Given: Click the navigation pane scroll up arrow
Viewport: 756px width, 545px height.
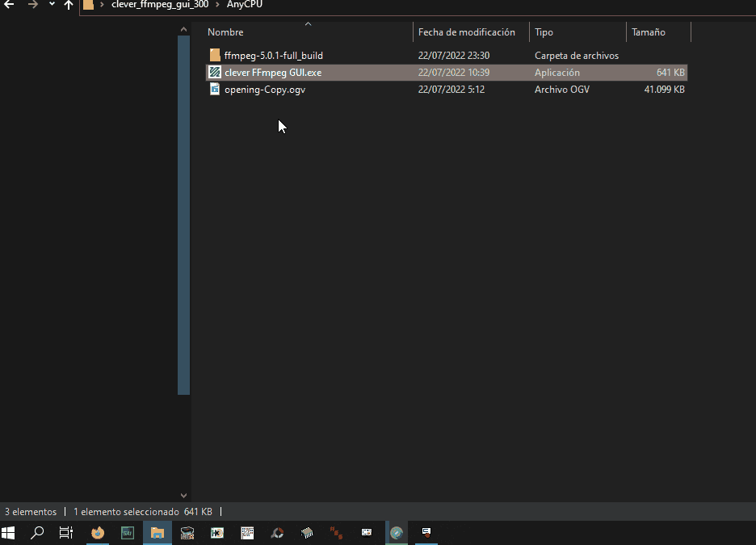Looking at the screenshot, I should coord(183,29).
